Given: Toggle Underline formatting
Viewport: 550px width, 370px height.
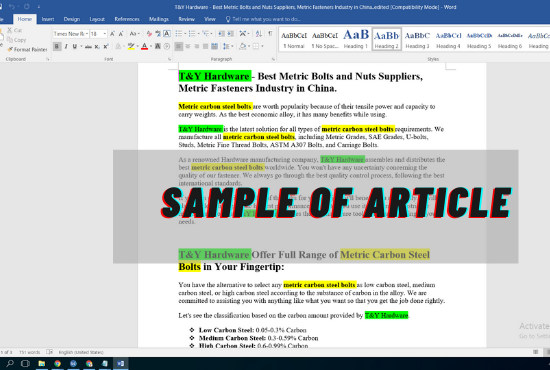Looking at the screenshot, I should [x=74, y=46].
